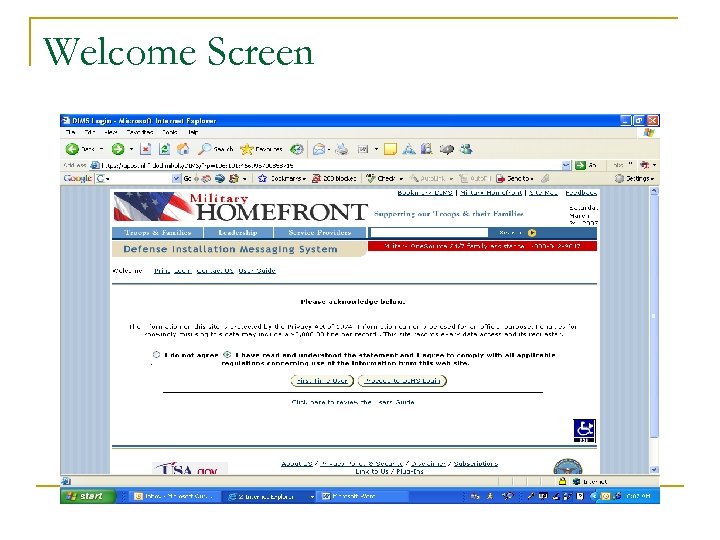Click the History clock icon
720x540 pixels.
297,149
